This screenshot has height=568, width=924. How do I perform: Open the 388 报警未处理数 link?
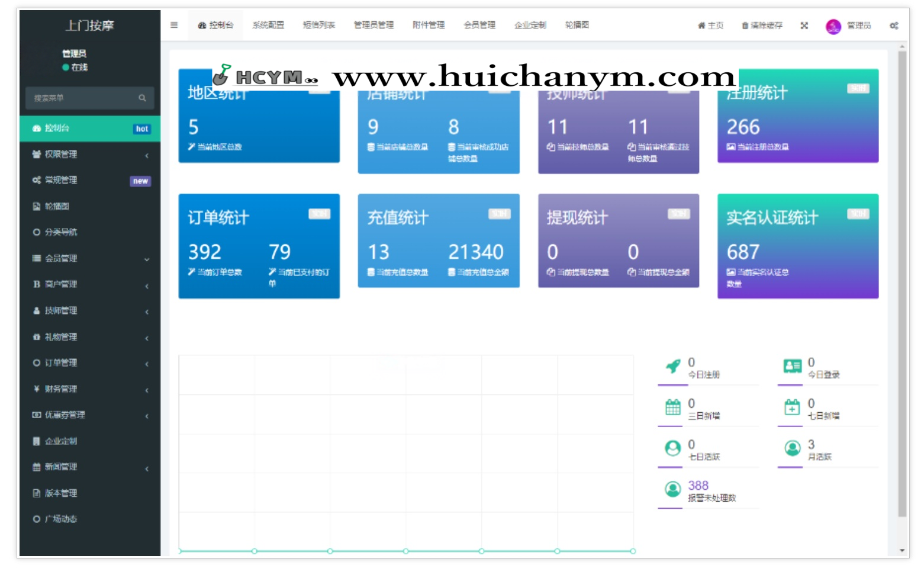tap(698, 486)
